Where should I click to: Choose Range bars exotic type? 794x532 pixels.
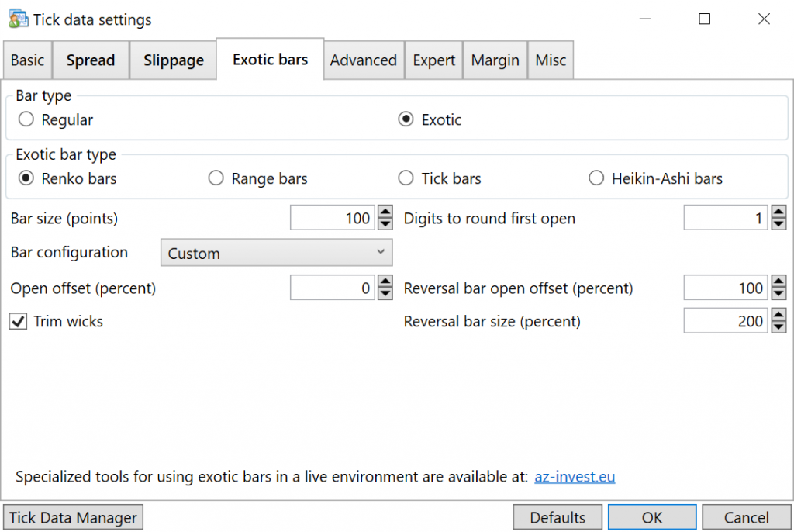216,178
